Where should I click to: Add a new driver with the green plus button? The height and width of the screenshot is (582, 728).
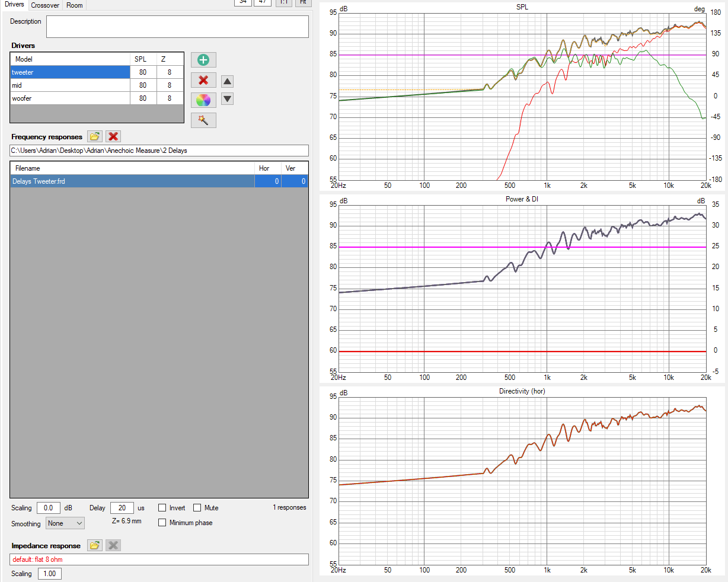point(203,60)
